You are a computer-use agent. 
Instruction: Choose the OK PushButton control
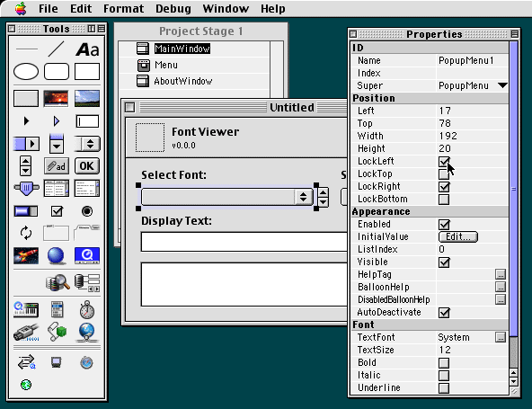[x=87, y=166]
